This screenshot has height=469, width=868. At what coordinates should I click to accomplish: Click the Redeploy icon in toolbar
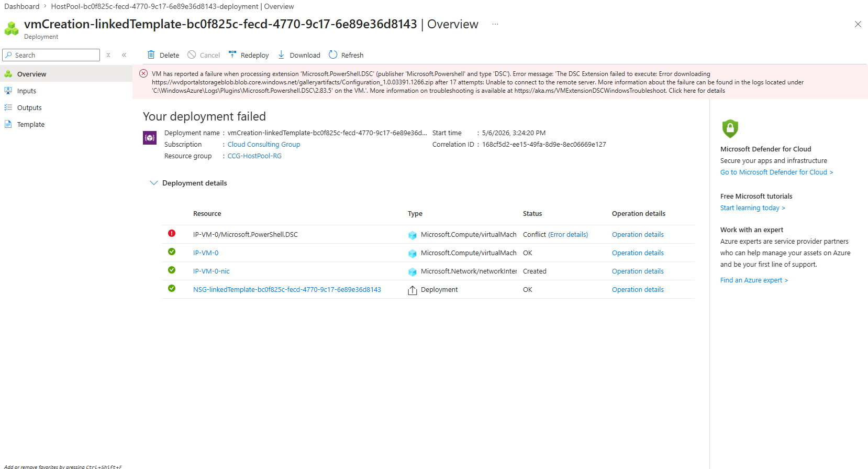[232, 54]
